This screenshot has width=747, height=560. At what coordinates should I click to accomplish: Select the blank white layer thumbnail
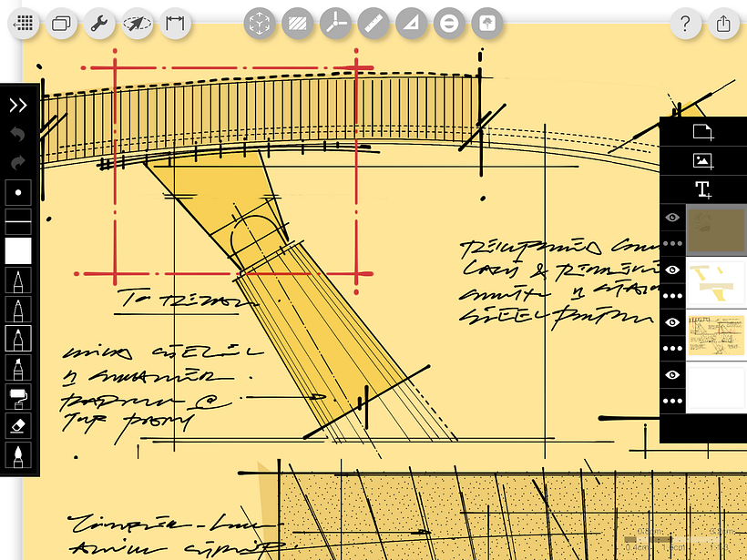tap(716, 388)
